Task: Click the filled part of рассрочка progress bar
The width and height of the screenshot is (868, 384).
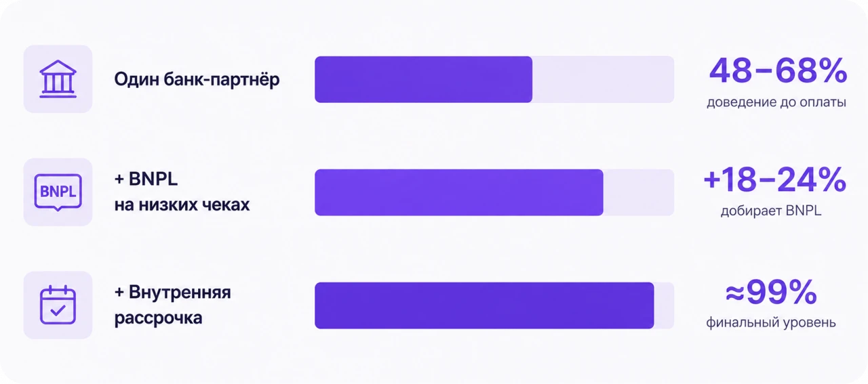Action: pos(484,305)
